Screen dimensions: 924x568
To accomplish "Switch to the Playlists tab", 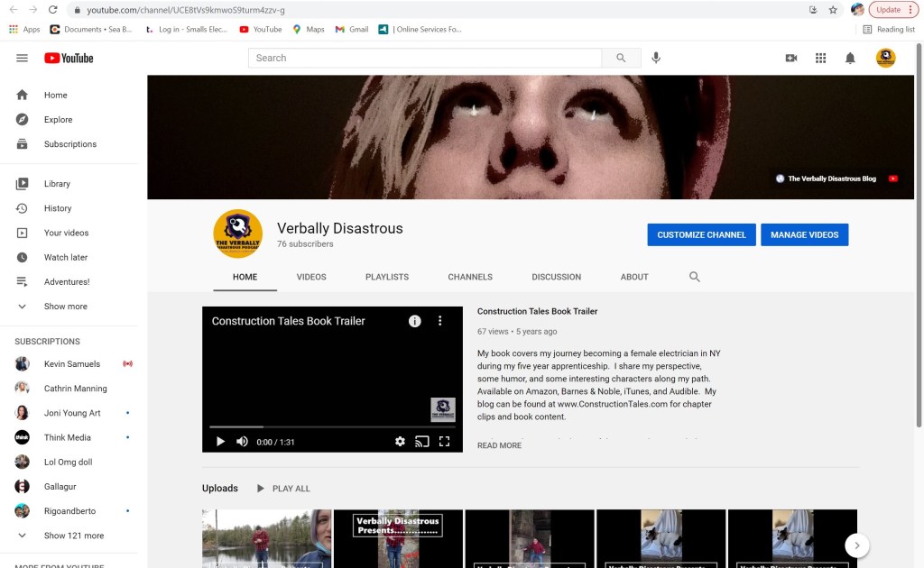I will 387,277.
